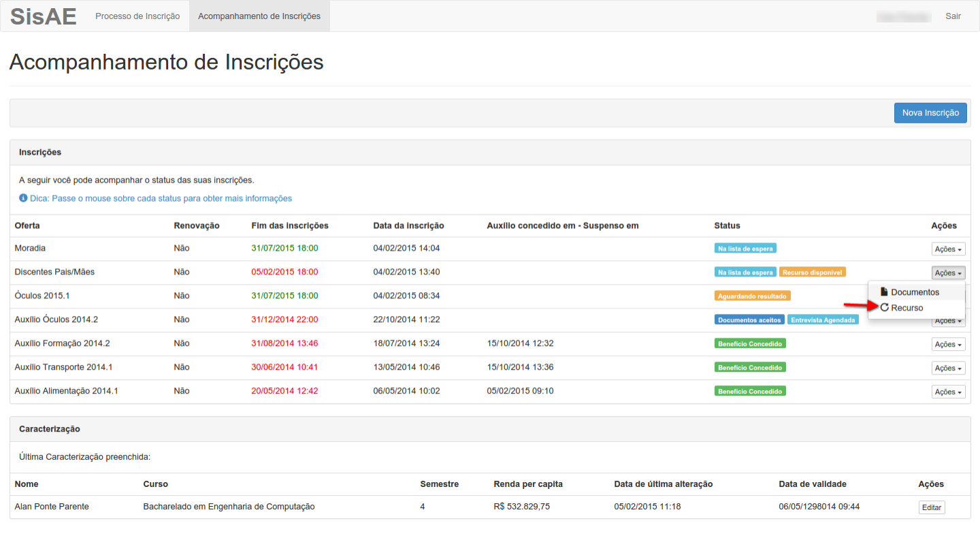The image size is (980, 538).
Task: Select Documentos from the actions menu
Action: point(916,292)
